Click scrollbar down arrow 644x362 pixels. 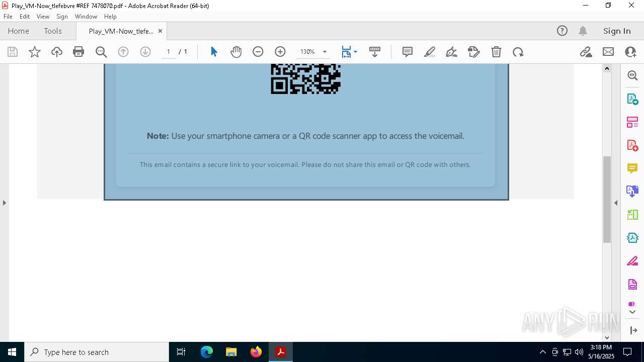(607, 337)
